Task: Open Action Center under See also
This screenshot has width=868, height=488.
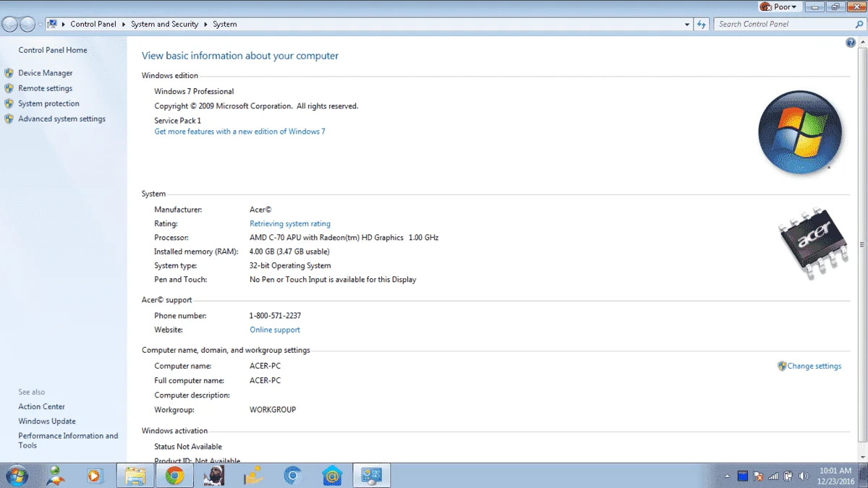Action: (42, 406)
